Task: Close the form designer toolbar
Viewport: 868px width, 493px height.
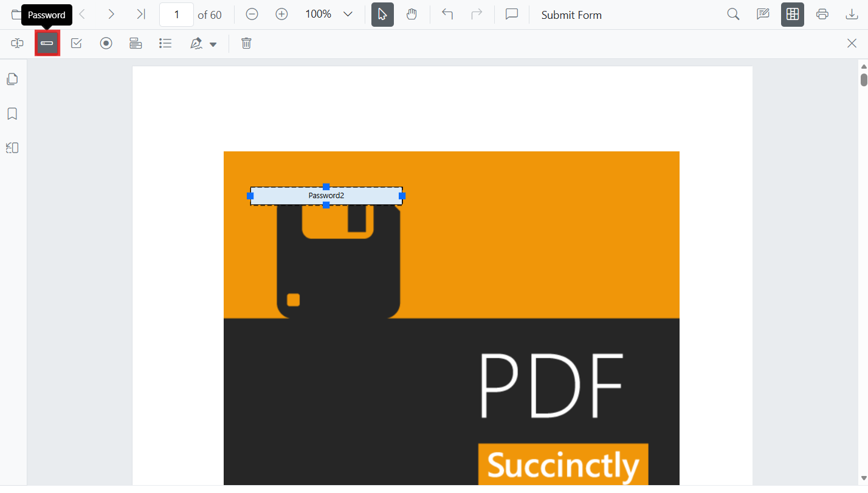Action: [852, 43]
